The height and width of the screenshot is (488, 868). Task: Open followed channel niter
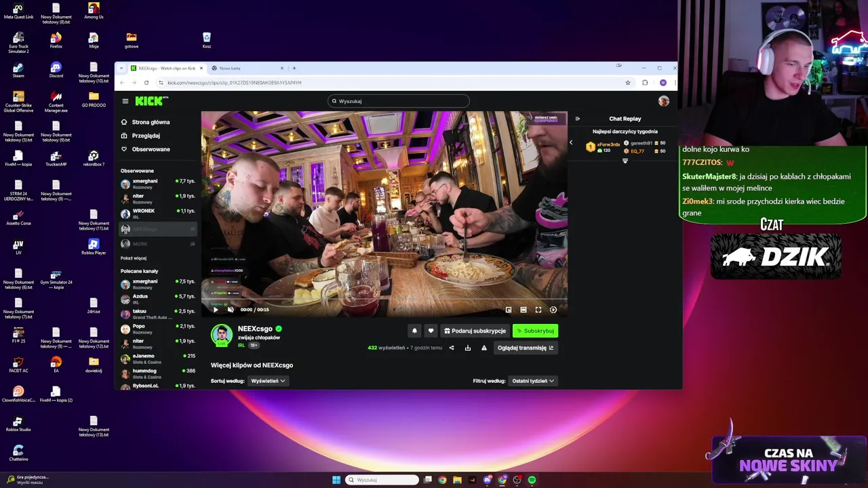pyautogui.click(x=157, y=199)
